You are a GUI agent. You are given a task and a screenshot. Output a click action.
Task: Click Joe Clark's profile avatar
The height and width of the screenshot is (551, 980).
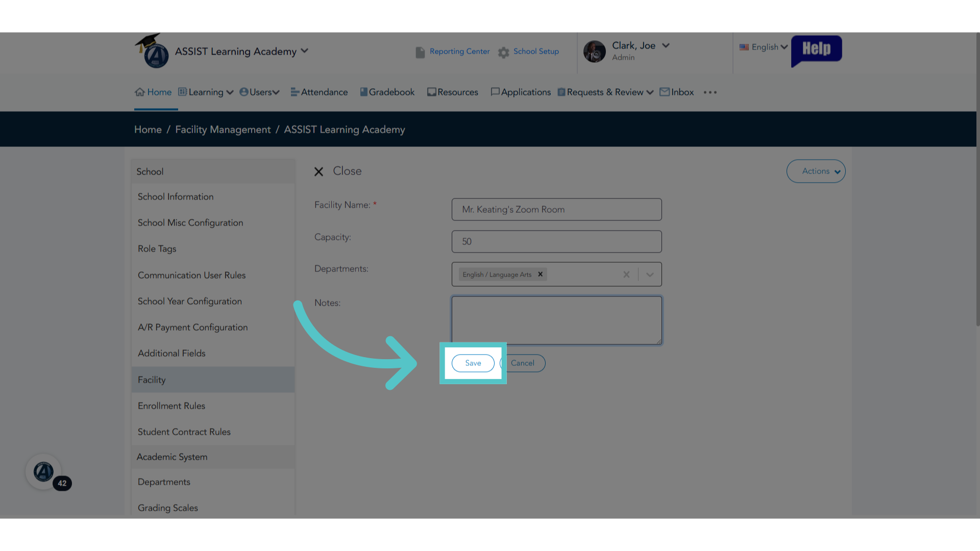(595, 52)
